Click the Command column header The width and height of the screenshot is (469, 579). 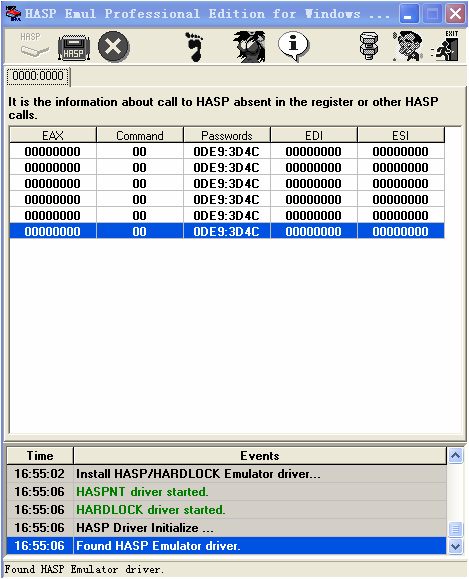(140, 135)
